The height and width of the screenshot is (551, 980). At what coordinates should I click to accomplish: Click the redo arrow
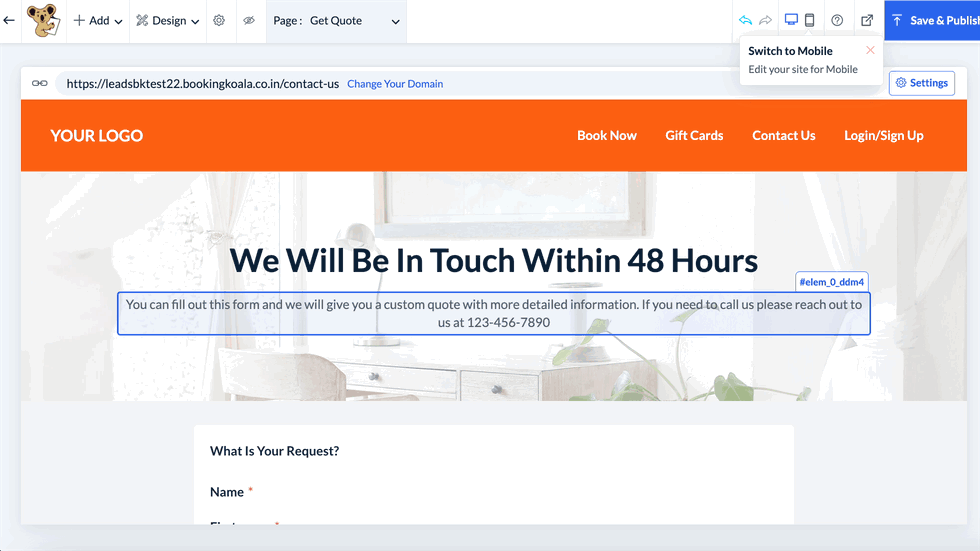coord(766,21)
